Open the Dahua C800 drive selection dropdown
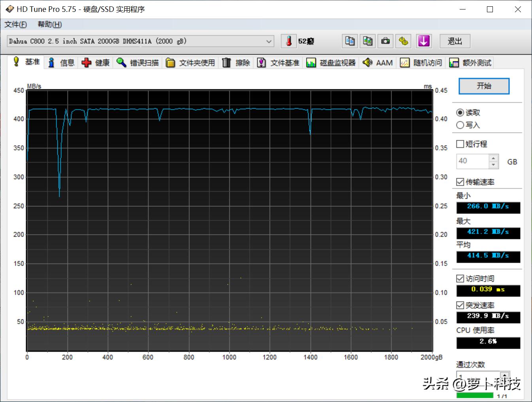The width and height of the screenshot is (532, 402). (x=268, y=41)
